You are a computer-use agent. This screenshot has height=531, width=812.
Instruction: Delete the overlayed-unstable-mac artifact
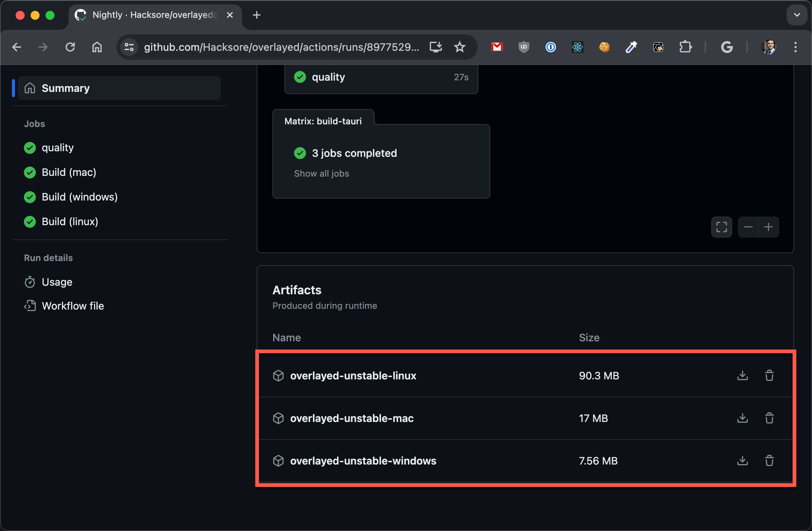coord(769,418)
